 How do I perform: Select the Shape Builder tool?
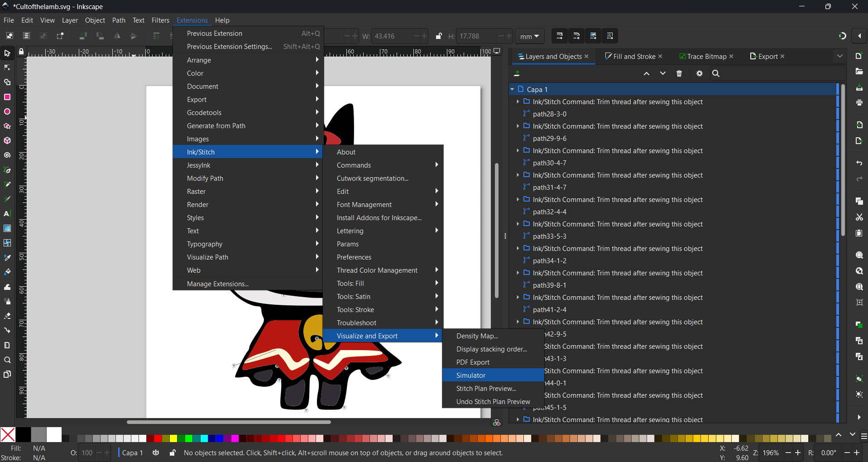coord(7,82)
